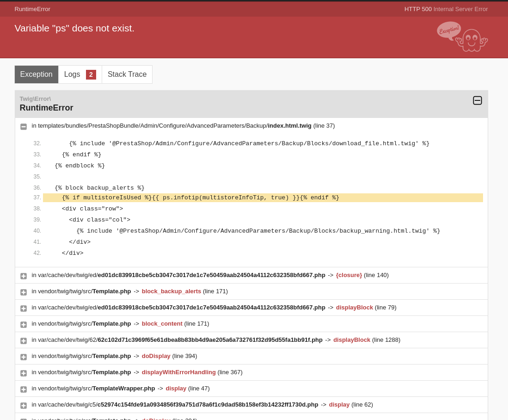Collapse the index.html.twig trace entry
Image resolution: width=508 pixels, height=420 pixels.
pyautogui.click(x=23, y=126)
